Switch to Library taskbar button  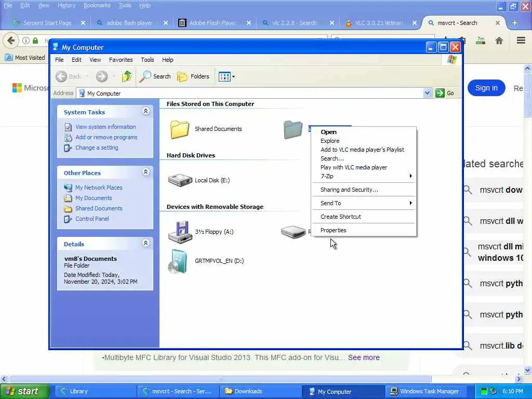click(x=96, y=392)
